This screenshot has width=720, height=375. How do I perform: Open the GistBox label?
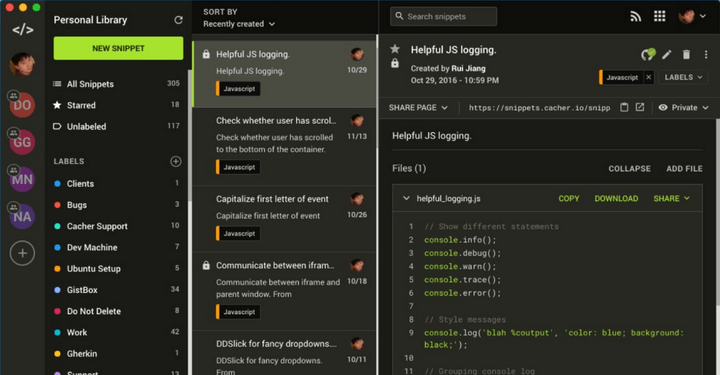[x=117, y=290]
